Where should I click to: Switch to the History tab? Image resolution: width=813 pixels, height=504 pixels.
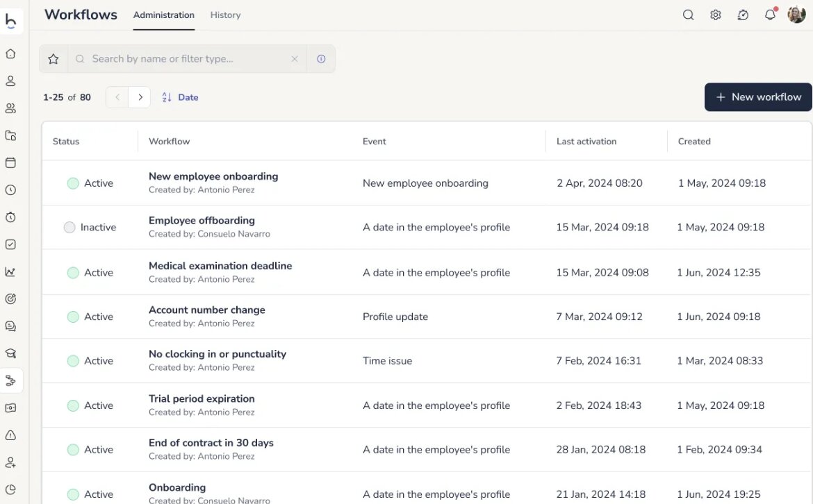[225, 15]
